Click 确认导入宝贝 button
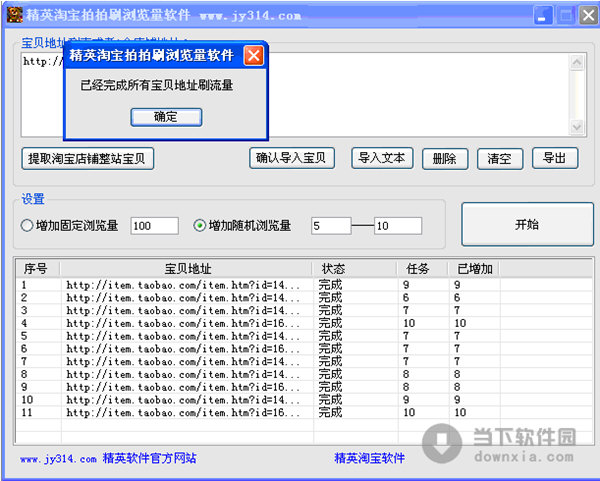The width and height of the screenshot is (600, 481). tap(292, 158)
